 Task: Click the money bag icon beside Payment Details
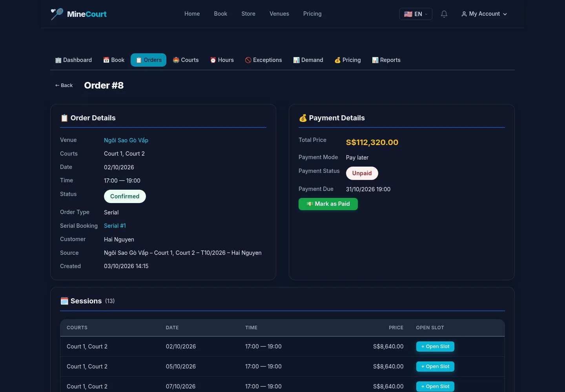(x=303, y=118)
